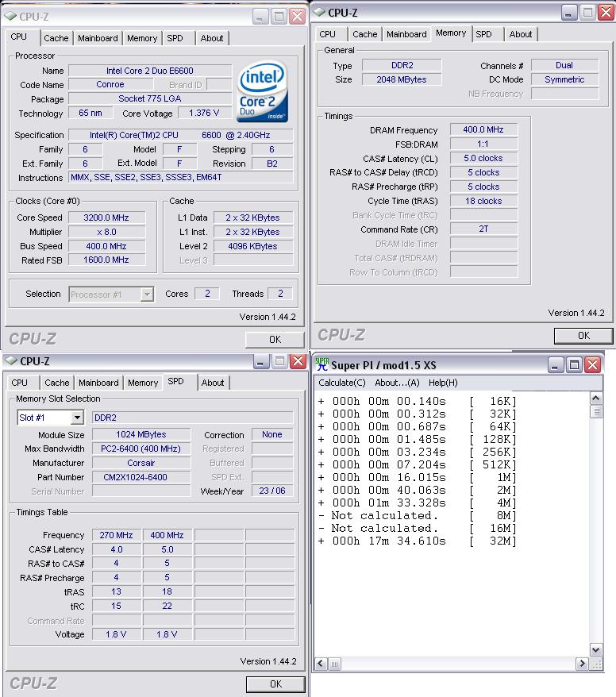Switch to Memory tab in CPU window
This screenshot has width=616, height=697.
point(142,38)
